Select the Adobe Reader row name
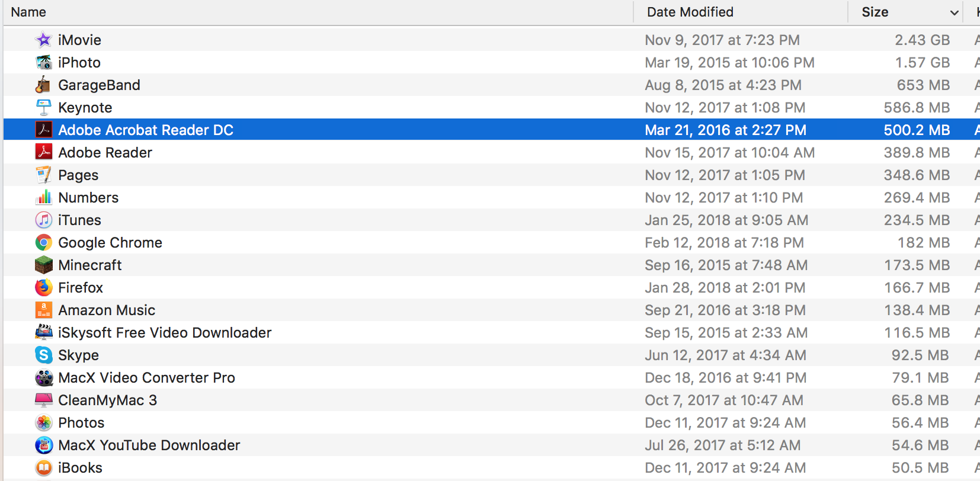This screenshot has width=980, height=481. [x=105, y=152]
